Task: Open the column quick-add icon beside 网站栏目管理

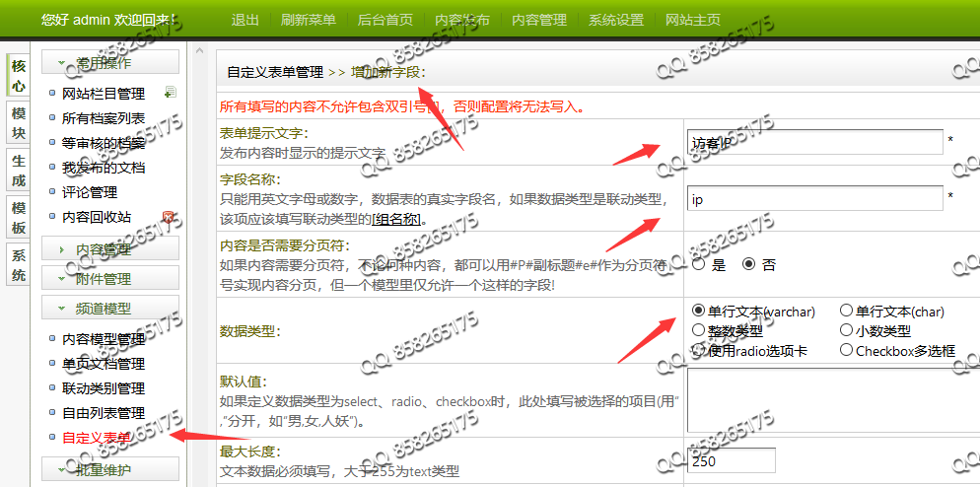Action: [x=170, y=93]
